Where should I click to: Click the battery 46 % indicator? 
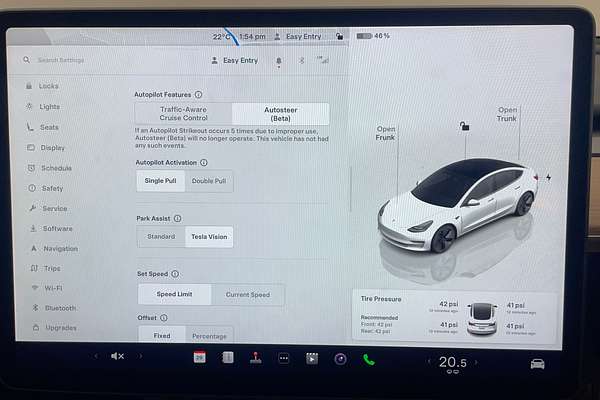pos(373,36)
